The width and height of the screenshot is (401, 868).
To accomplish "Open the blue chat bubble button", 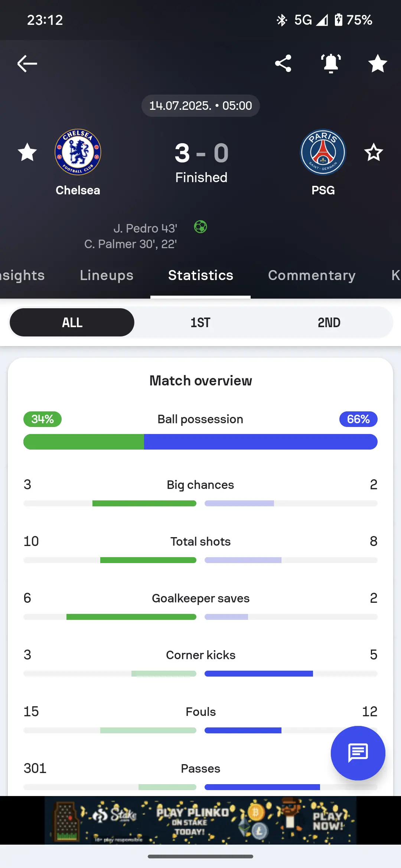I will pos(358,753).
